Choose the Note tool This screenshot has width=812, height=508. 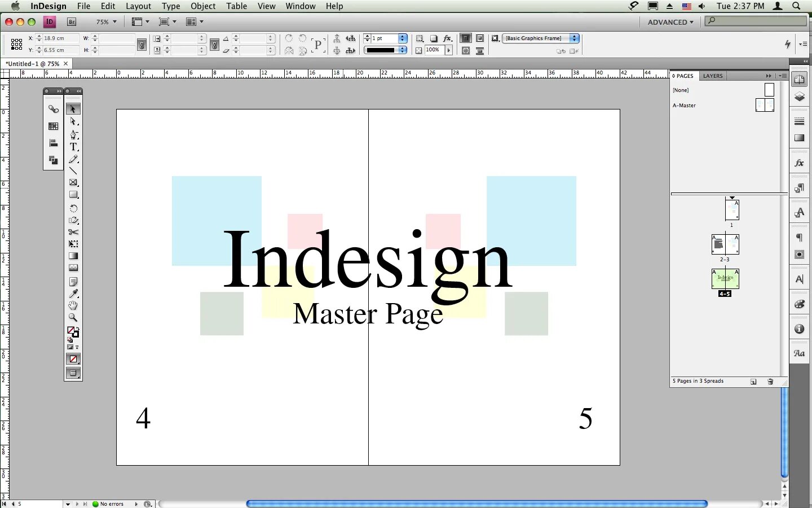[x=73, y=281]
